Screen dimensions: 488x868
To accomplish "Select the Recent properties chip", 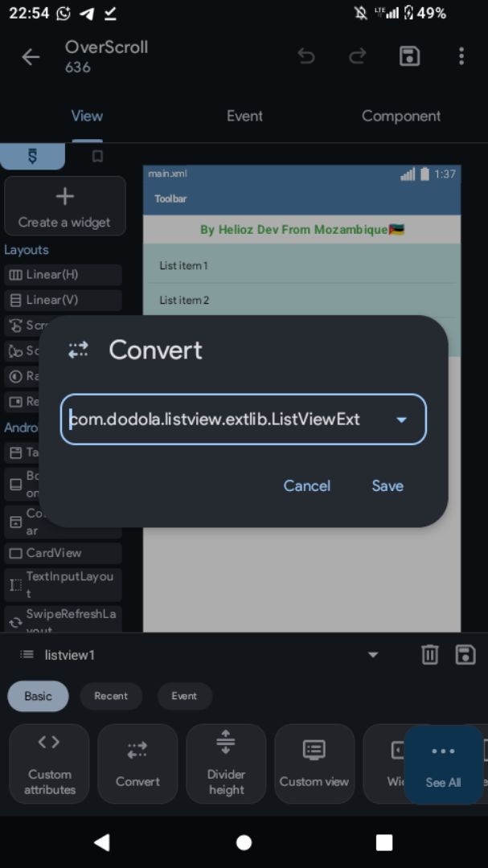I will click(111, 696).
